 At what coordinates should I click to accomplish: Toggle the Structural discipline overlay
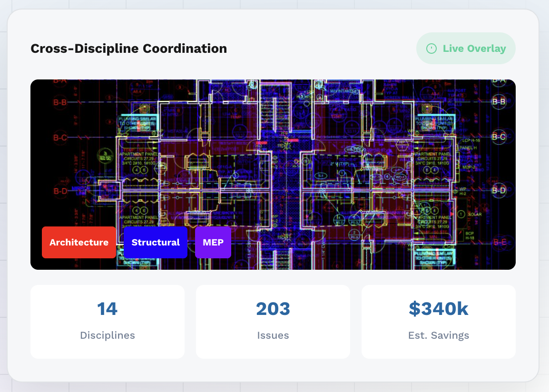click(155, 242)
